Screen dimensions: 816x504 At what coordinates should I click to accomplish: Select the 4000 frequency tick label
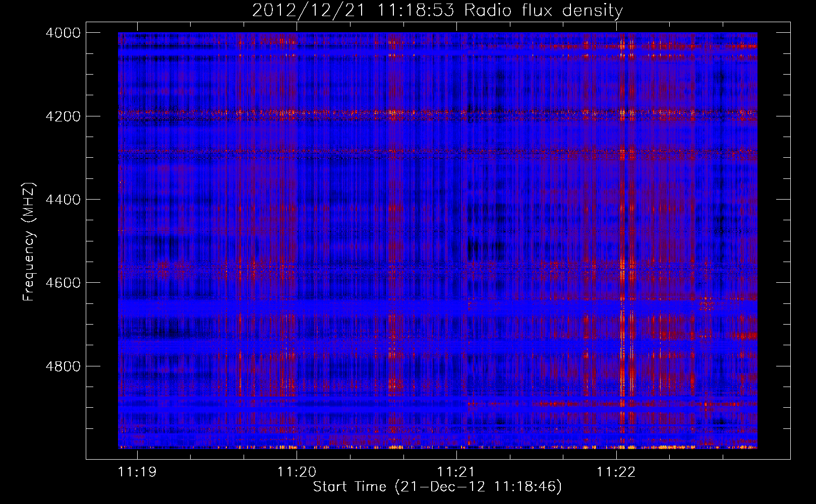point(63,33)
